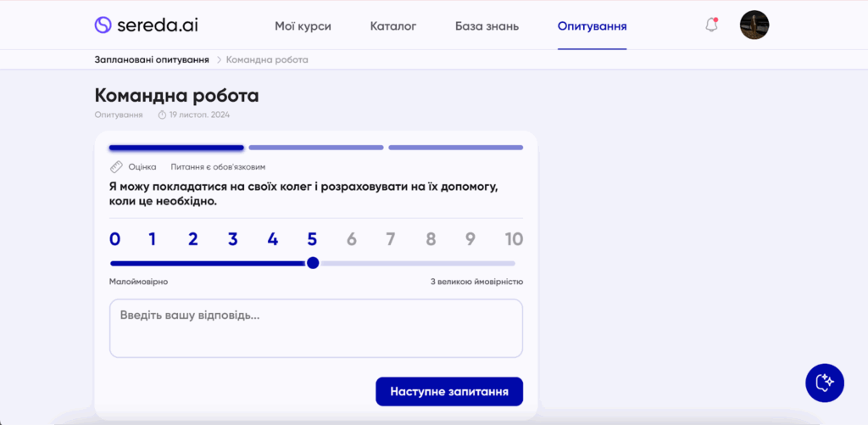Click the second progress bar segment
The image size is (868, 425).
click(x=315, y=148)
